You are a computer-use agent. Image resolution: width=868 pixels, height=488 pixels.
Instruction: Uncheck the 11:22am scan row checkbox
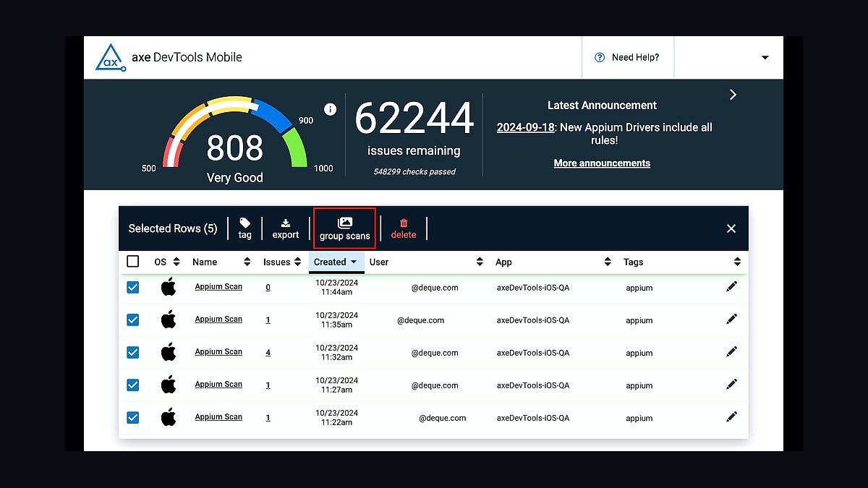[x=133, y=417]
